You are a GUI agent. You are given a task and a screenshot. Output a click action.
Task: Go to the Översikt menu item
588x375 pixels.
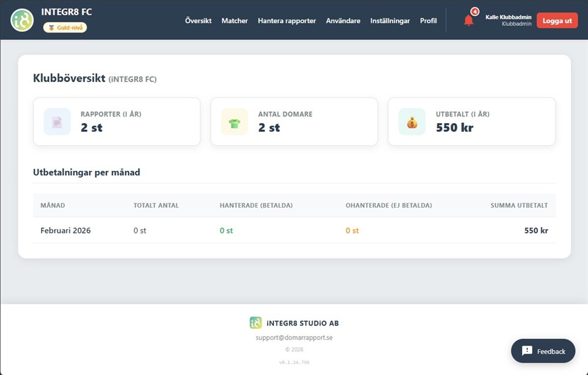198,21
